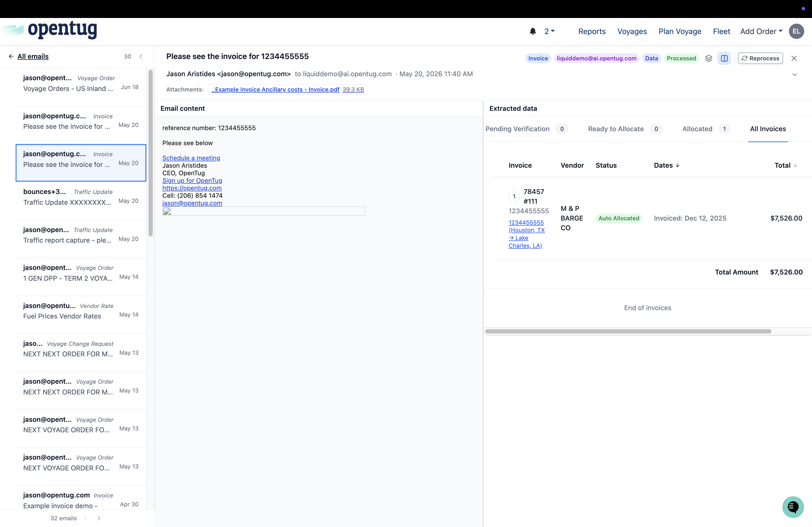Click the All emails link
This screenshot has height=527, width=812.
pos(33,56)
